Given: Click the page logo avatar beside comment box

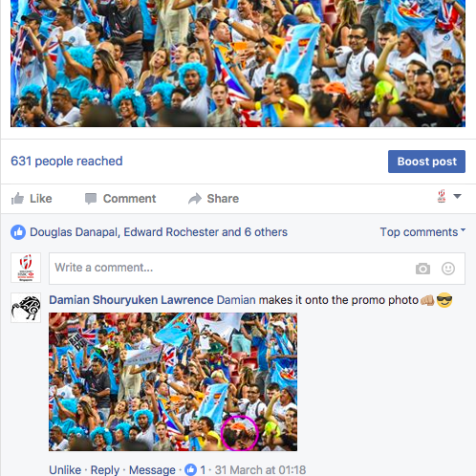Looking at the screenshot, I should (26, 268).
